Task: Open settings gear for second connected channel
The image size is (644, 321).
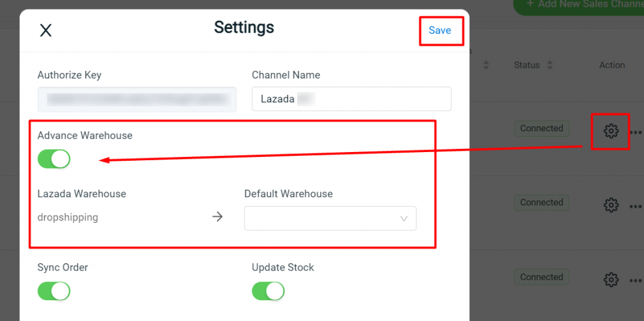Action: click(611, 205)
